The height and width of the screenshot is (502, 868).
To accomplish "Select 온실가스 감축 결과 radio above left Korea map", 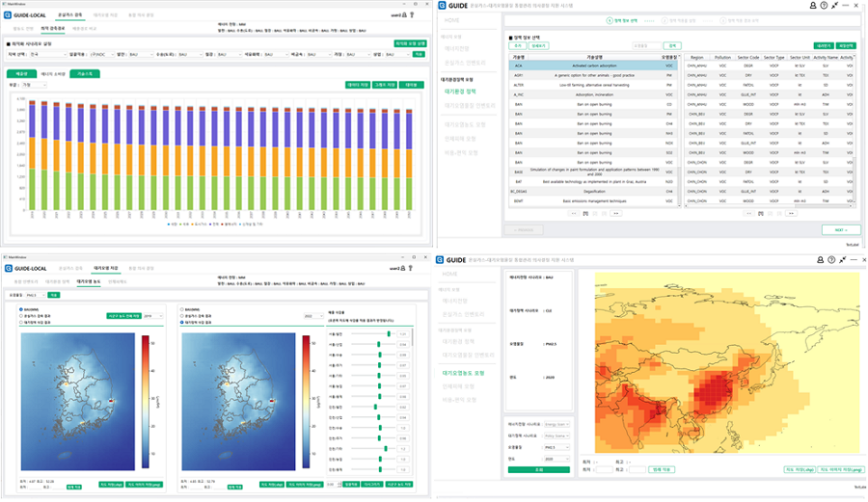I will (22, 316).
